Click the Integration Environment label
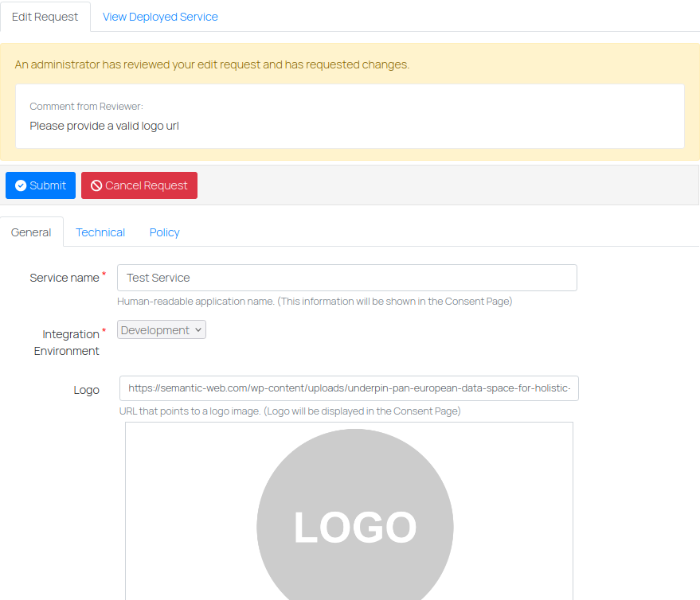Image resolution: width=700 pixels, height=600 pixels. tap(67, 343)
